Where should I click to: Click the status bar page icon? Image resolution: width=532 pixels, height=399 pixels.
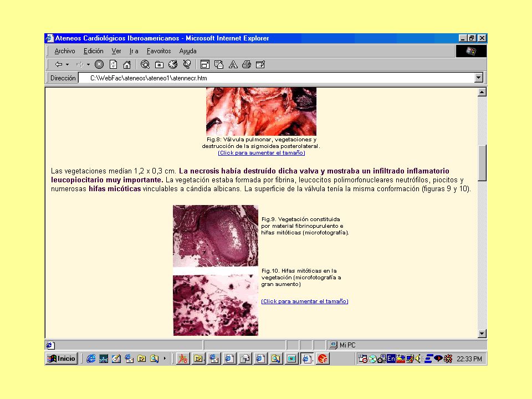point(50,345)
